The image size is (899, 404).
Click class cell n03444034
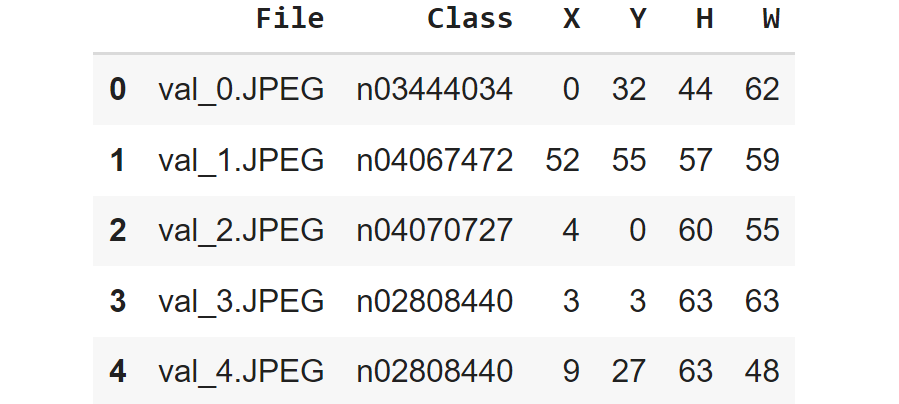[x=434, y=89]
